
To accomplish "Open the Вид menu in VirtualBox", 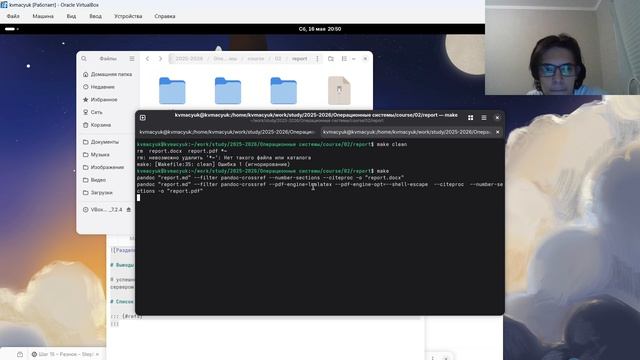I will click(71, 16).
